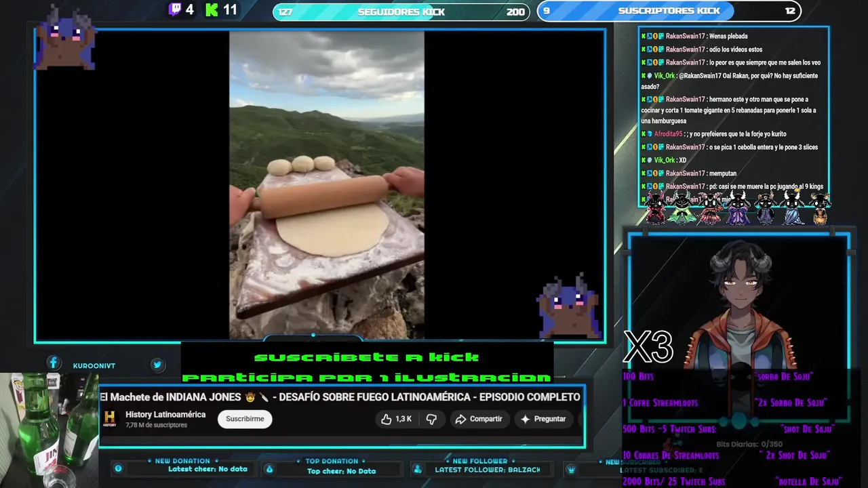868x488 pixels.
Task: Click 'Top cheer: No Data' text
Action: [x=341, y=471]
